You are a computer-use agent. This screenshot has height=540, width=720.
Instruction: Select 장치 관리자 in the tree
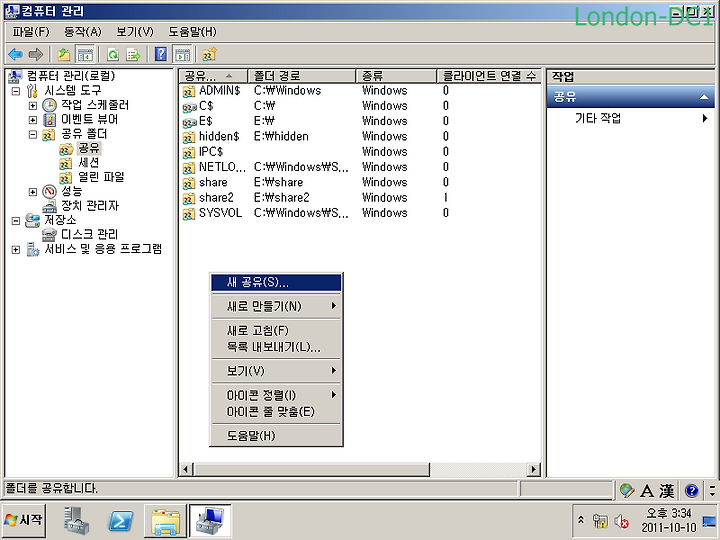coord(90,206)
